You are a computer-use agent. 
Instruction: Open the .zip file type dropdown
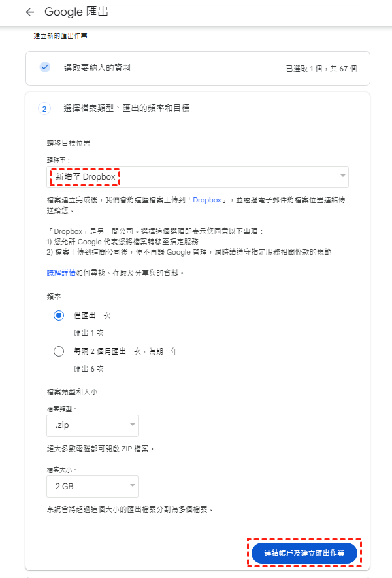[x=92, y=425]
